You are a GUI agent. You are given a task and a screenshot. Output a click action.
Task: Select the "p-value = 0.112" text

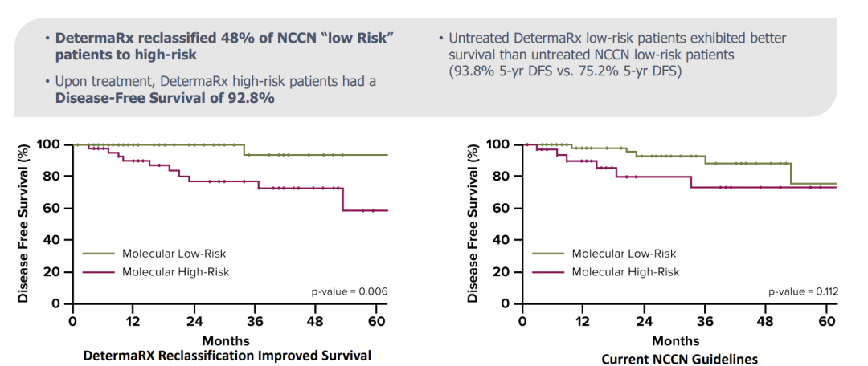pyautogui.click(x=800, y=291)
